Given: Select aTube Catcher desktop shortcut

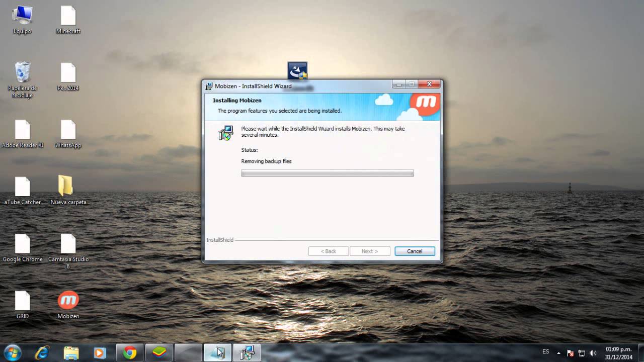Looking at the screenshot, I should pos(23,191).
